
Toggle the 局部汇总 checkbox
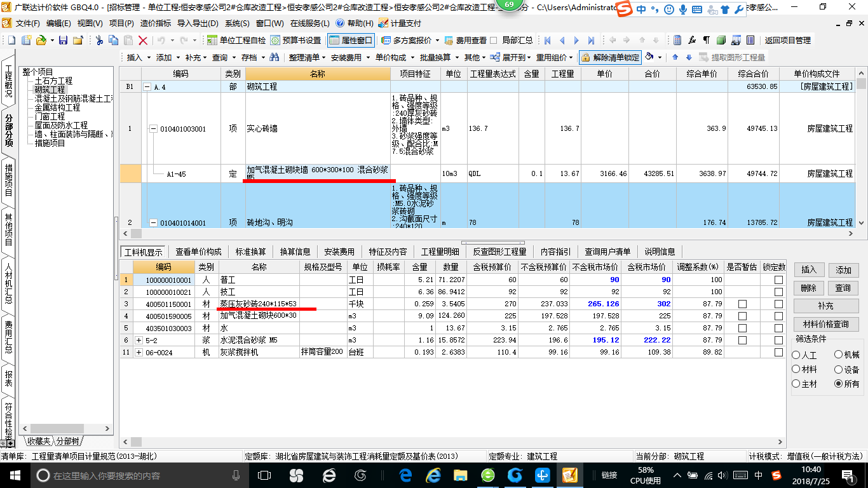pyautogui.click(x=494, y=40)
